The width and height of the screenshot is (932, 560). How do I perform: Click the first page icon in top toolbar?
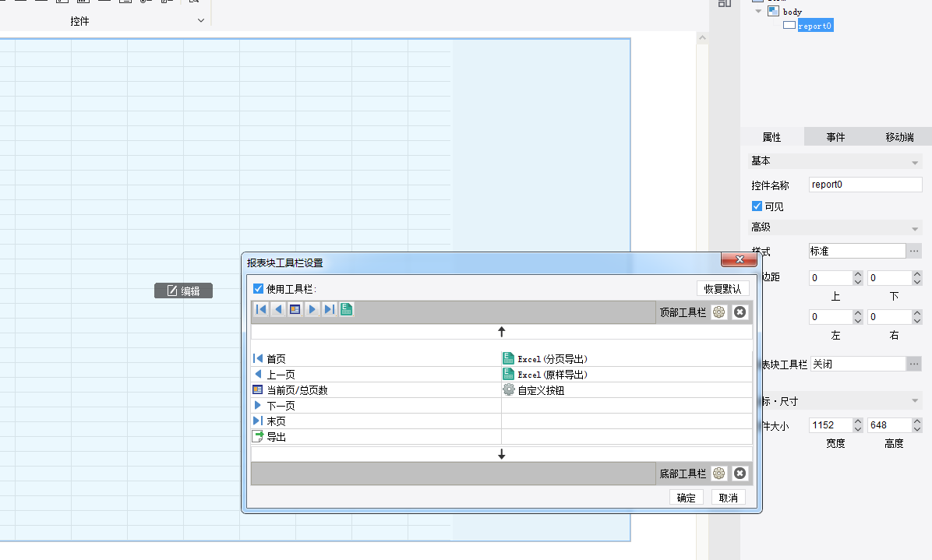(x=261, y=309)
